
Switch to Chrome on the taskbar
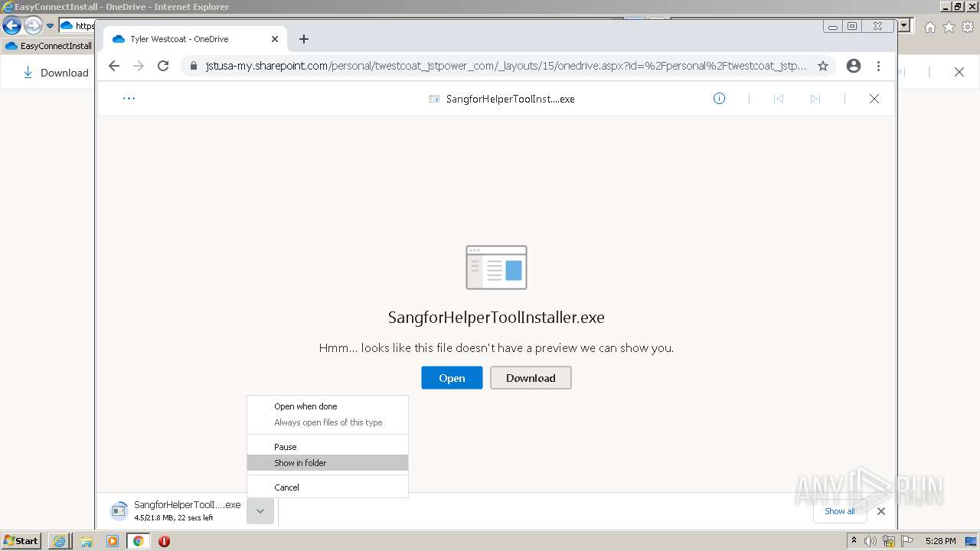(139, 541)
